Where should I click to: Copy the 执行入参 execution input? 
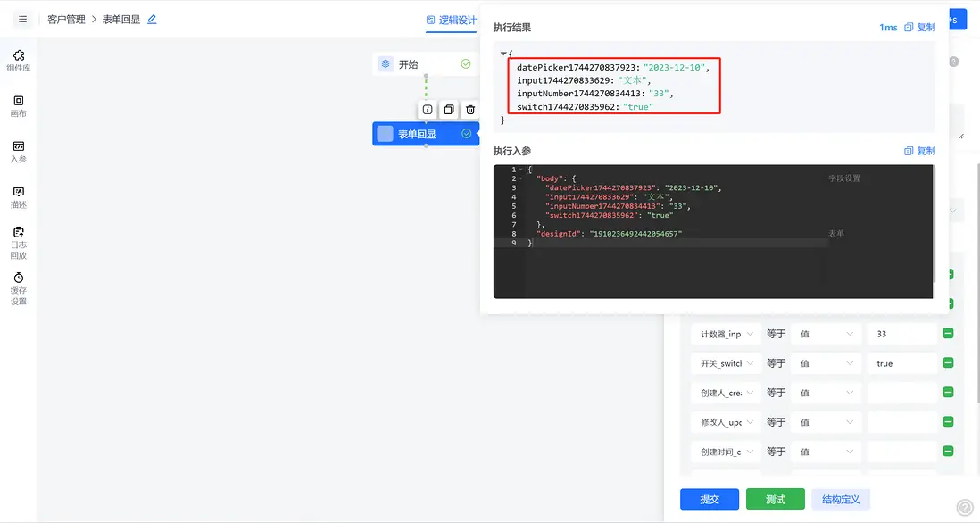tap(920, 151)
